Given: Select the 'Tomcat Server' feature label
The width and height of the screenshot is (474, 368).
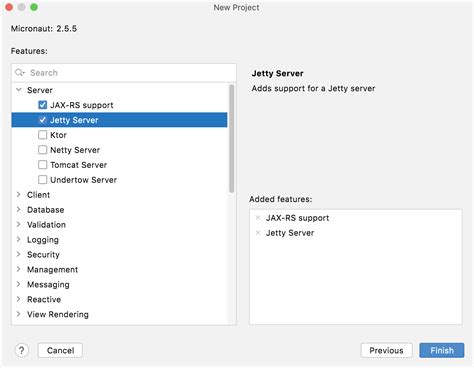Looking at the screenshot, I should coord(79,165).
